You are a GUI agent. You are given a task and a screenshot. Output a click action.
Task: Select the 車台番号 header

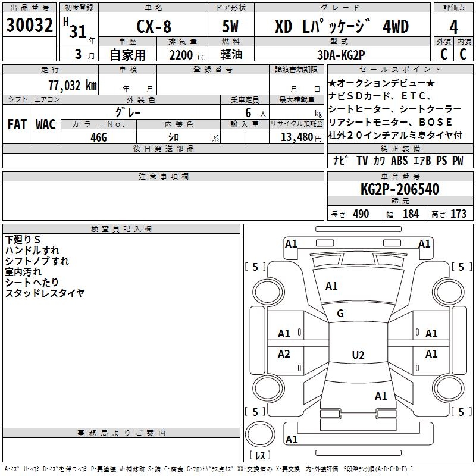(400, 176)
